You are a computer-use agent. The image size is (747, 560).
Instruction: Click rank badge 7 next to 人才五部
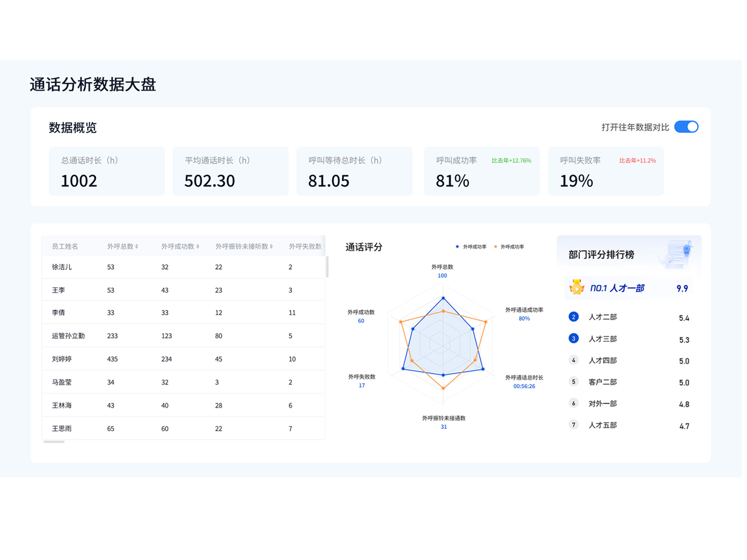(x=574, y=424)
